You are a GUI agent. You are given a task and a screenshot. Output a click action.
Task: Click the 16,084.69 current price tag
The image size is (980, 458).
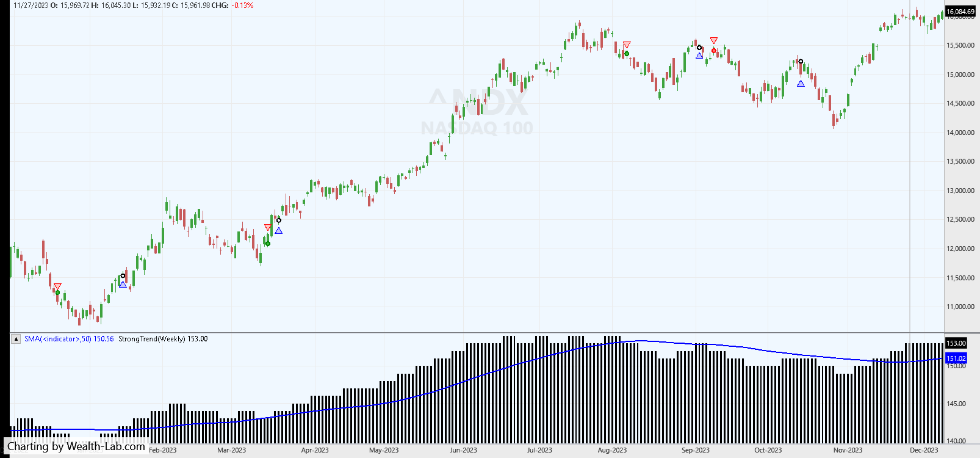(960, 12)
